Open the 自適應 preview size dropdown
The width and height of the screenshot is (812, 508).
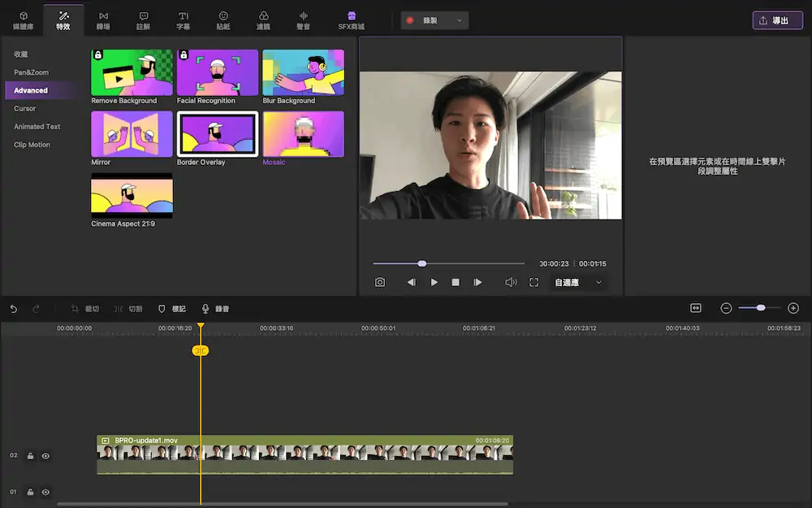click(577, 282)
